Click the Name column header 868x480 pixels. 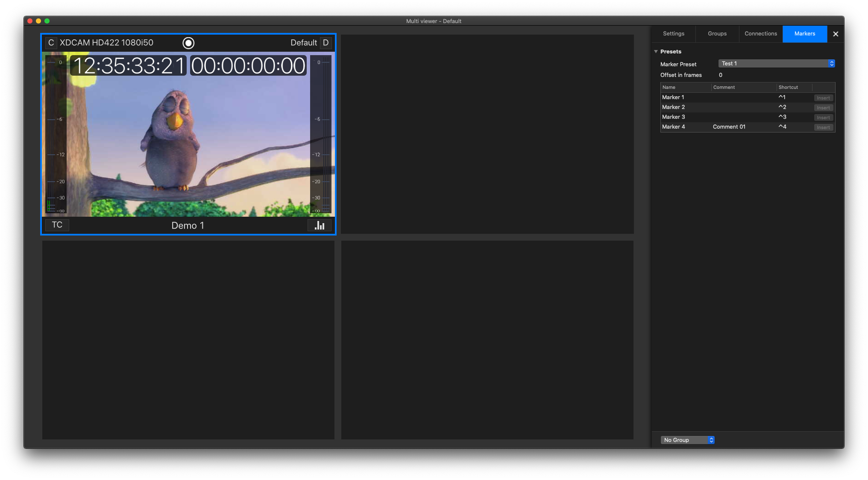[x=686, y=87]
